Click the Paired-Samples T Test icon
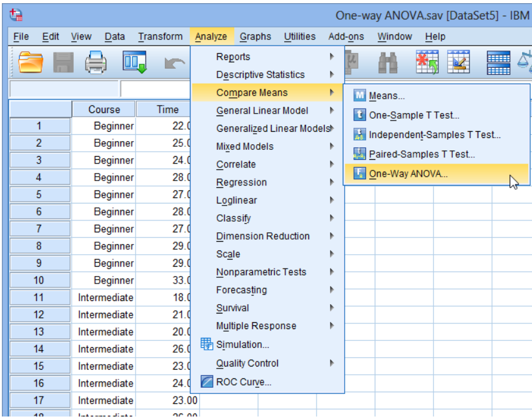Viewport: 532px width, 419px height. [359, 154]
